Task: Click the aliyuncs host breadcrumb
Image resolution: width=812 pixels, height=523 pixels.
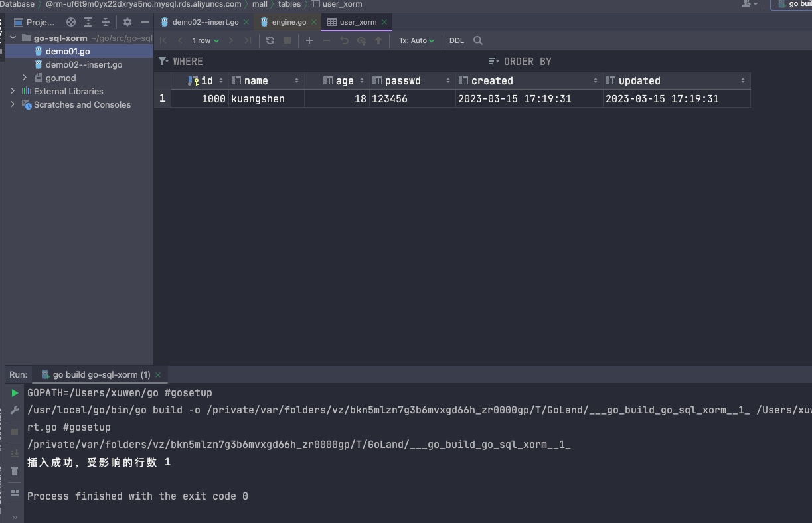Action: click(x=143, y=4)
